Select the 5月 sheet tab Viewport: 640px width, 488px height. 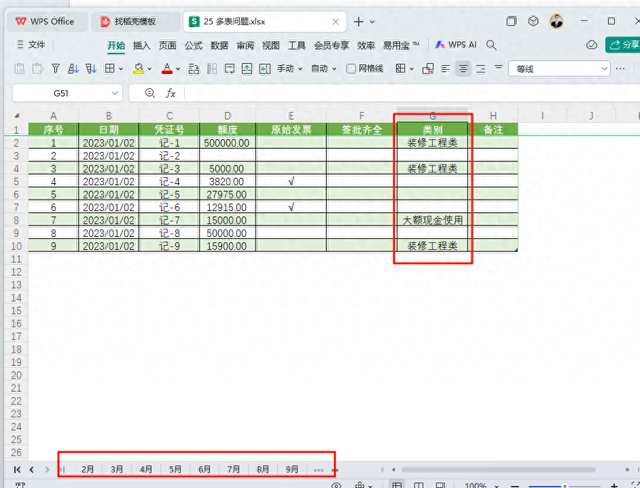pyautogui.click(x=175, y=469)
